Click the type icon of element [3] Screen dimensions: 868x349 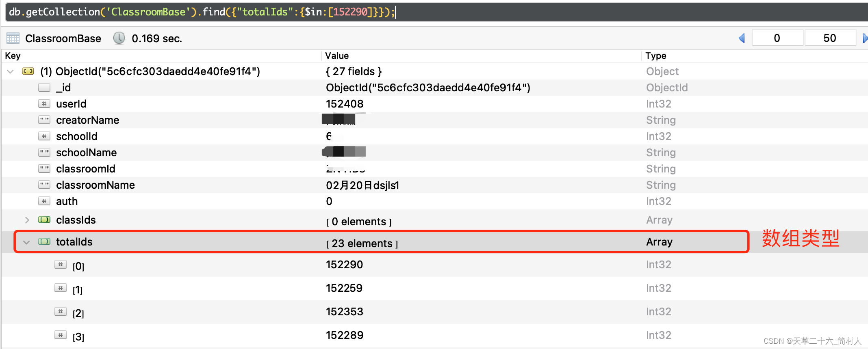point(61,335)
